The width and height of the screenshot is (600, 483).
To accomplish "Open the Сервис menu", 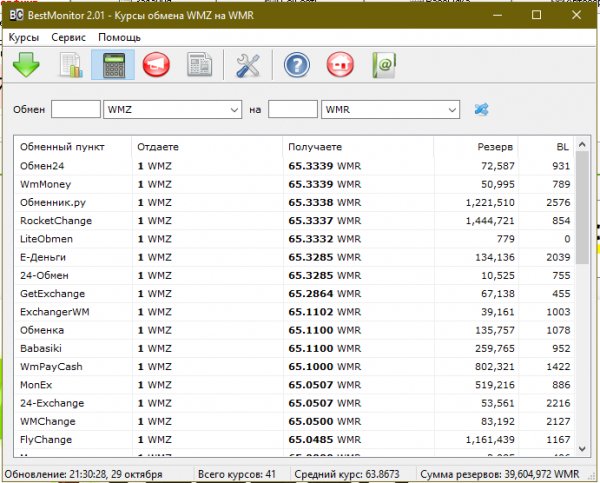I will pyautogui.click(x=68, y=38).
